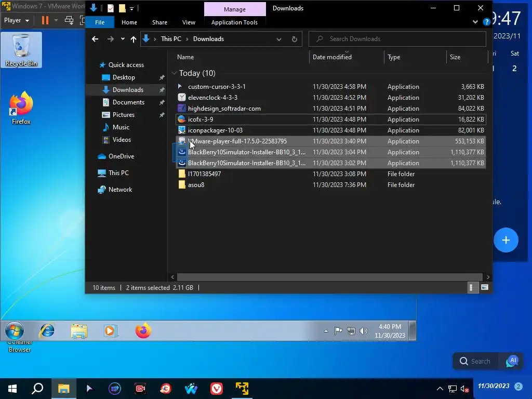Viewport: 532px width, 399px height.
Task: Switch to the View ribbon tab
Action: [189, 22]
